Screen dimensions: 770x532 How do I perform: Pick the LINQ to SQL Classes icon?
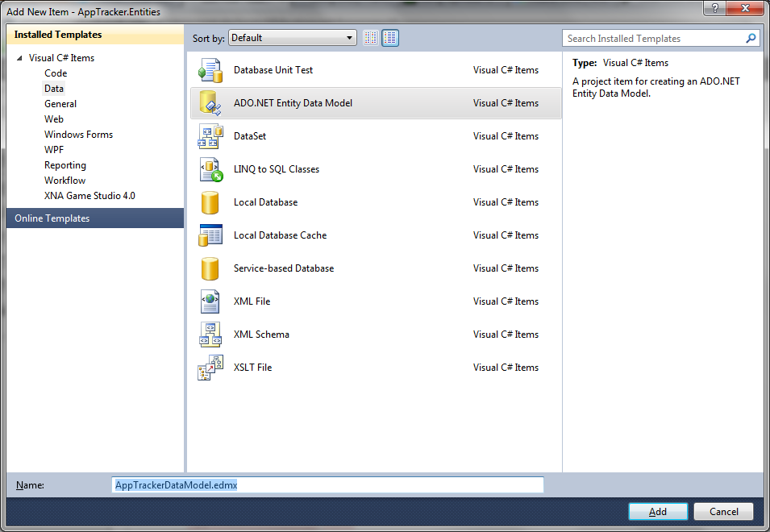[x=211, y=169]
